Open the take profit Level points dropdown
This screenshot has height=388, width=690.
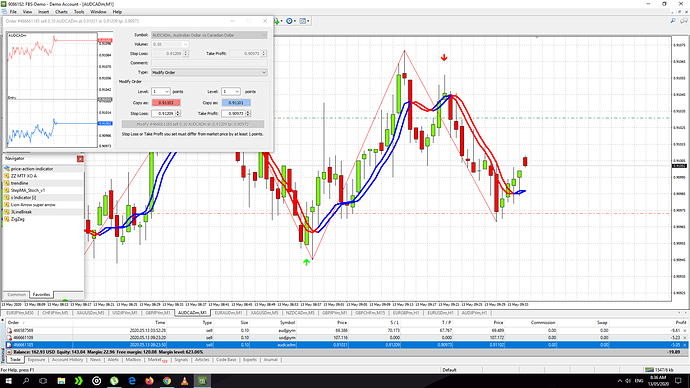pyautogui.click(x=231, y=92)
